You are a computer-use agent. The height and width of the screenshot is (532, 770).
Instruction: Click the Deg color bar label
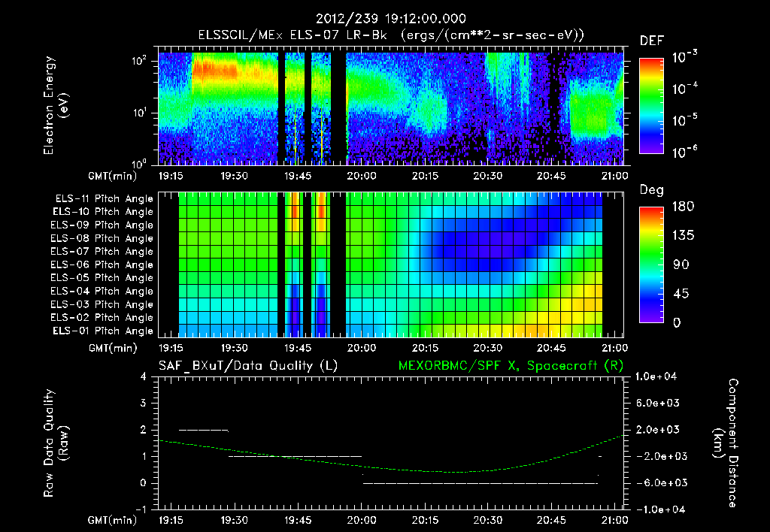click(x=652, y=190)
